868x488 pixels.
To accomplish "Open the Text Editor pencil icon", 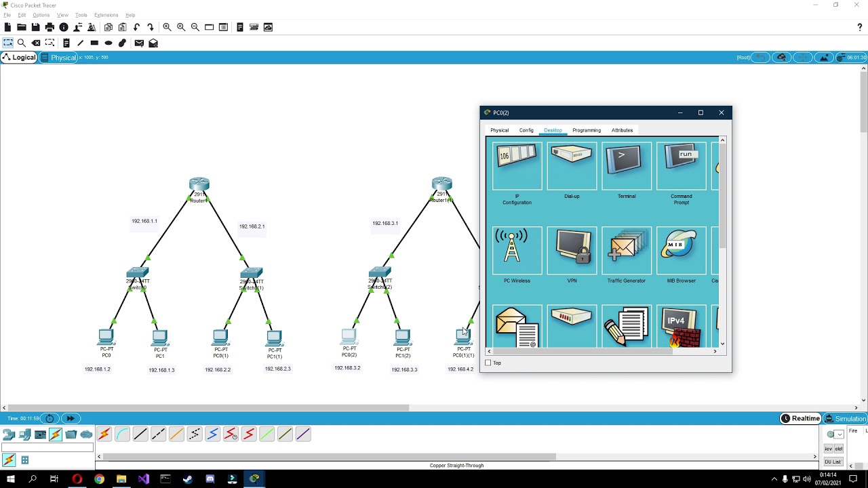I will click(x=627, y=327).
